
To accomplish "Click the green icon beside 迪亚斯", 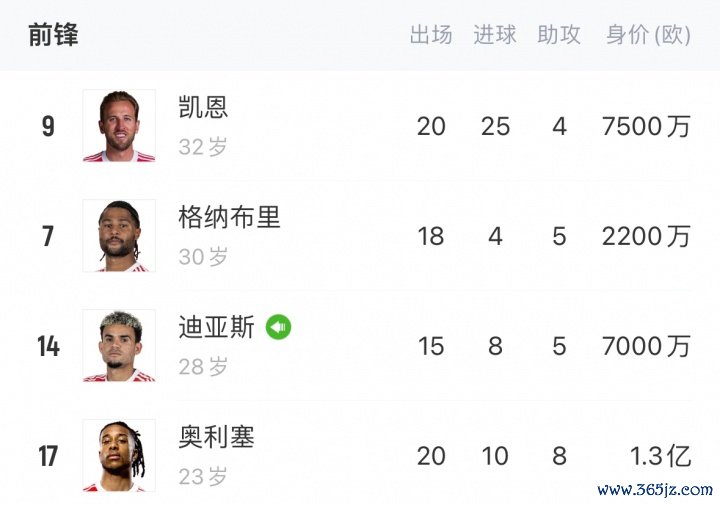I will [x=279, y=327].
